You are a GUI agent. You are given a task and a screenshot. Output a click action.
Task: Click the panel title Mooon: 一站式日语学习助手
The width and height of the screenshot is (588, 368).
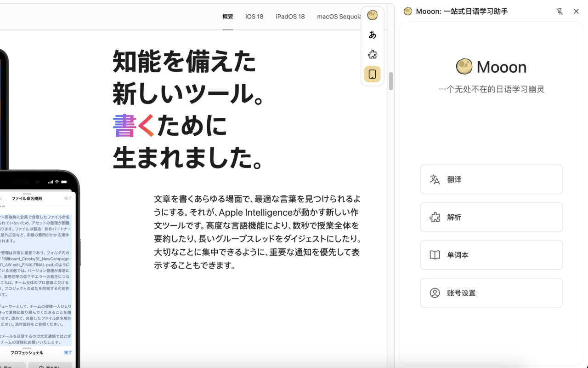462,11
